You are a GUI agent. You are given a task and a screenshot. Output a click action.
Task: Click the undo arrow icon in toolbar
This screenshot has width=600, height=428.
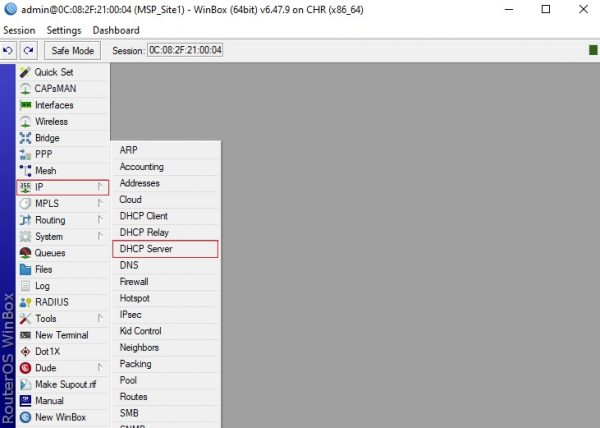[x=9, y=50]
